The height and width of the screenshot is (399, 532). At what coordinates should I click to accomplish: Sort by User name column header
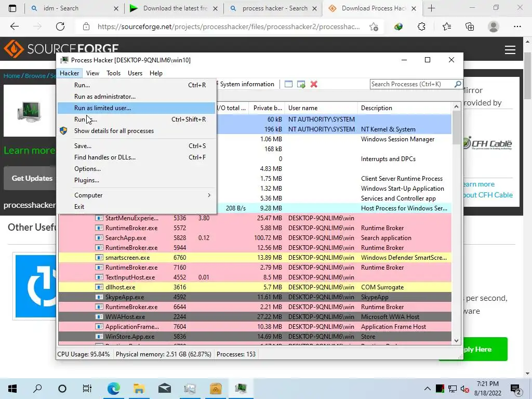tap(321, 108)
